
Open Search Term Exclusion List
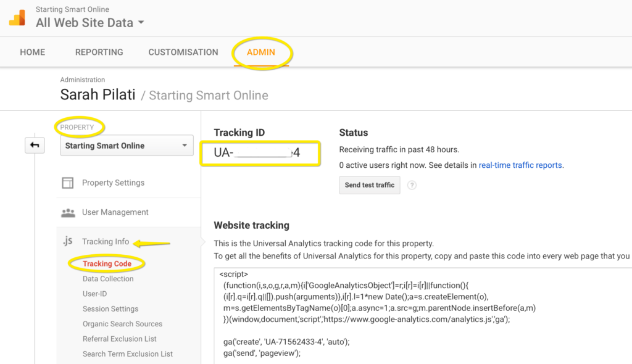tap(128, 354)
